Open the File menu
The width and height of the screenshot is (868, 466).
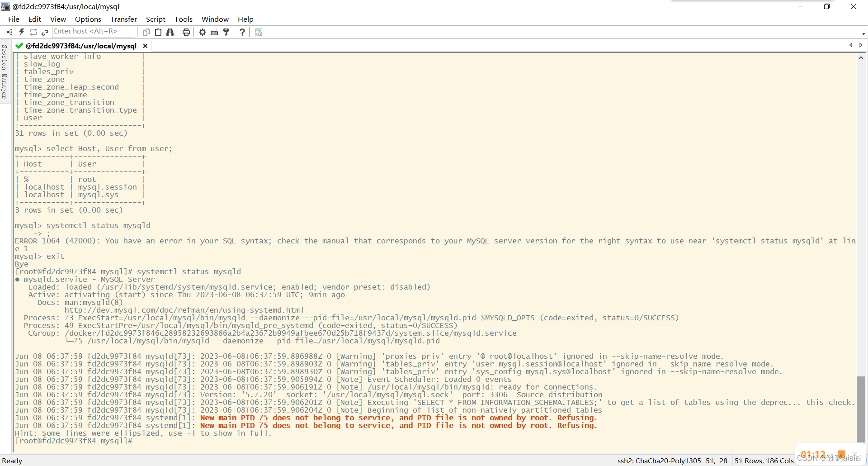click(x=14, y=19)
